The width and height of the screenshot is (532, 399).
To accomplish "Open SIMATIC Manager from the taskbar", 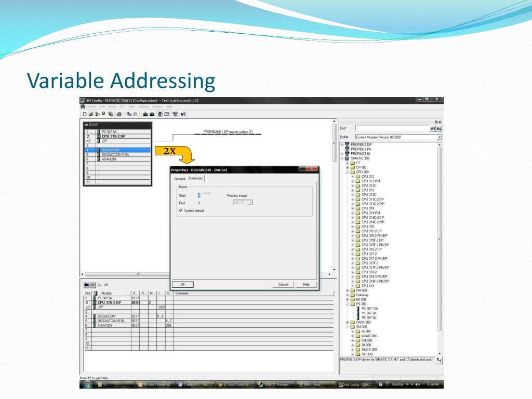I will [275, 385].
